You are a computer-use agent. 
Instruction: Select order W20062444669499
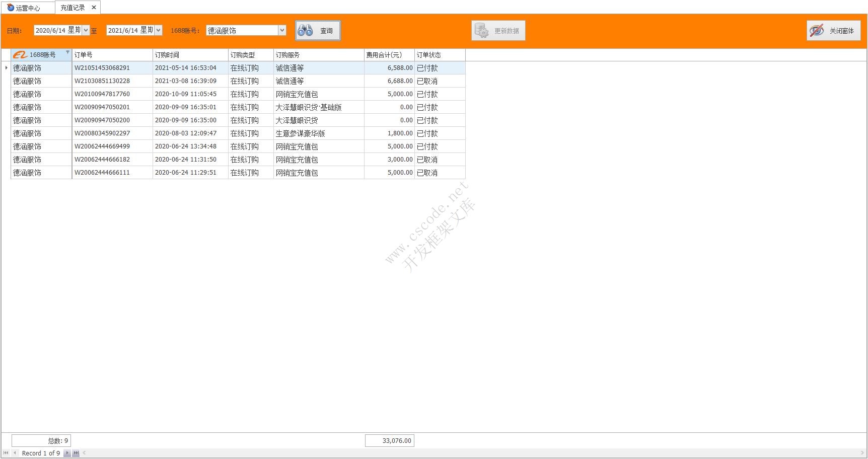tap(112, 146)
